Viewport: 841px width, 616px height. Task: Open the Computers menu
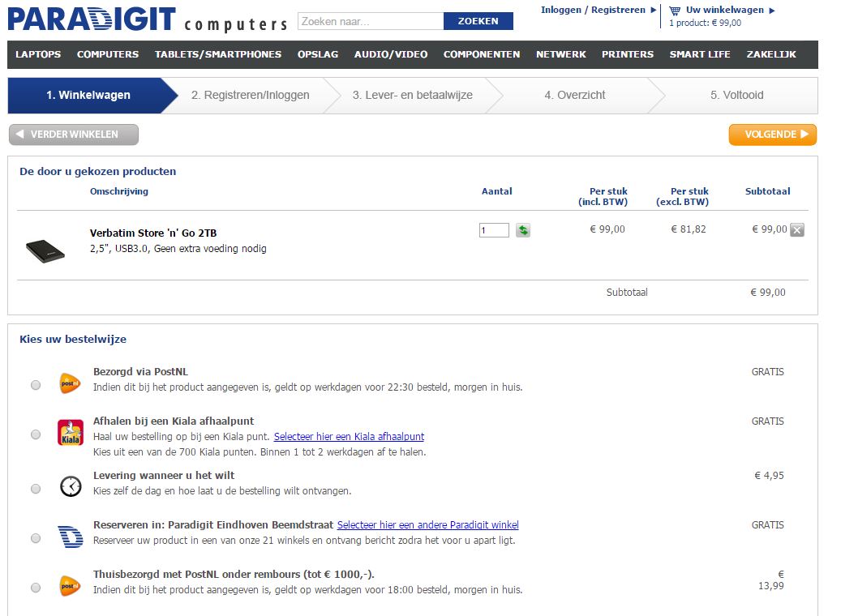[x=108, y=54]
